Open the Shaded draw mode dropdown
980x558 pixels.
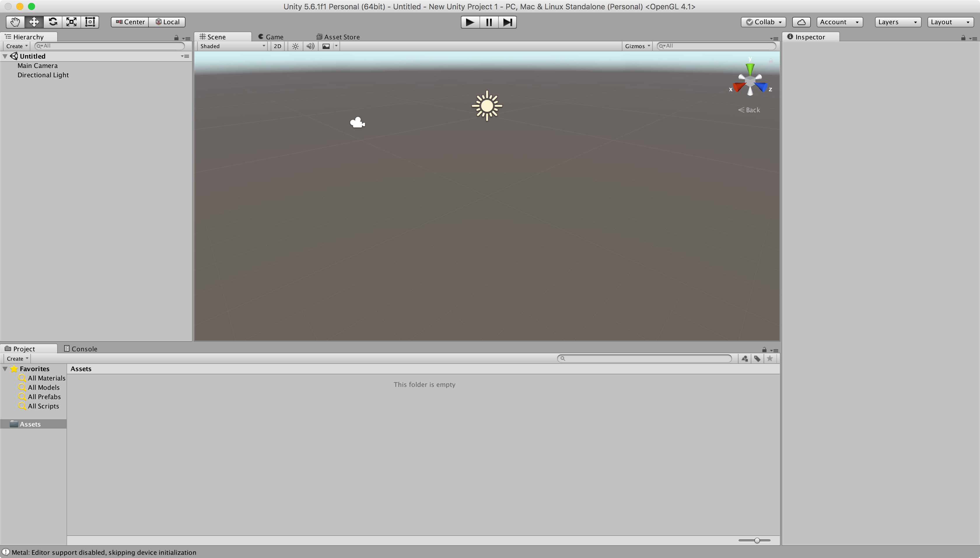click(232, 46)
